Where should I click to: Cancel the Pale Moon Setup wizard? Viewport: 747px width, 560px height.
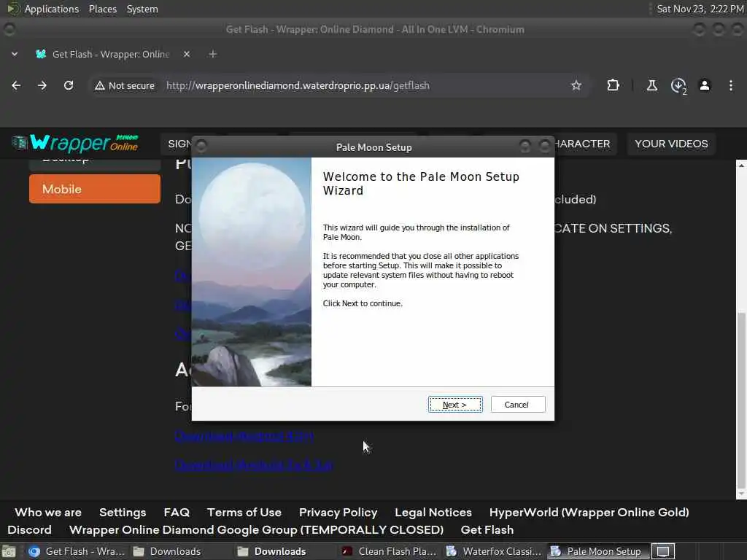click(518, 404)
